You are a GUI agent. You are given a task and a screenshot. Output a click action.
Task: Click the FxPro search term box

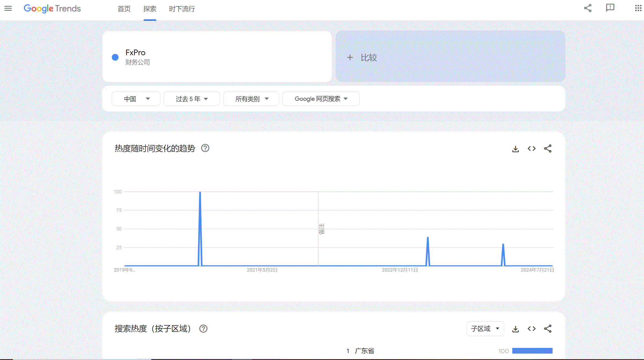tap(217, 57)
